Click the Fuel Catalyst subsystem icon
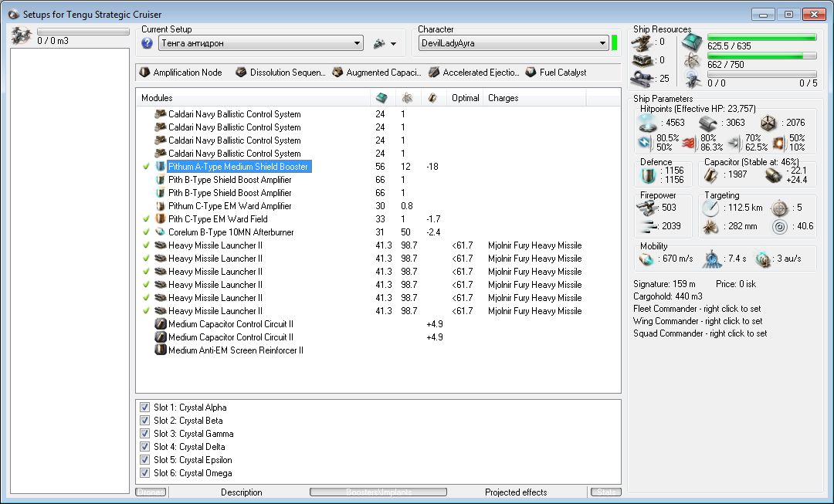Viewport: 834px width, 504px height. (x=531, y=73)
